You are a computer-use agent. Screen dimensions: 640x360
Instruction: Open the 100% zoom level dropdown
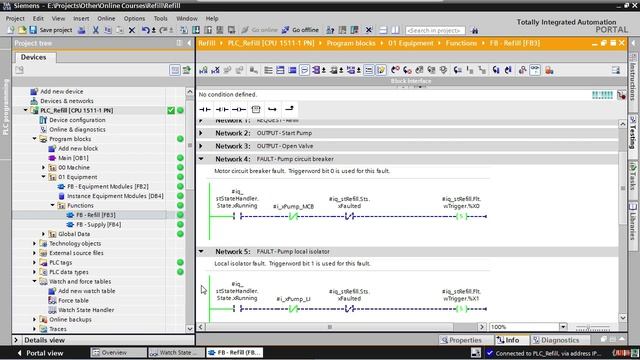point(563,327)
